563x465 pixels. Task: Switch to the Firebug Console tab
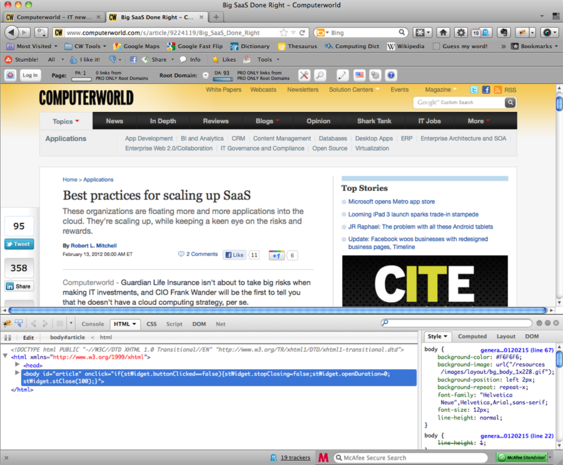click(93, 324)
